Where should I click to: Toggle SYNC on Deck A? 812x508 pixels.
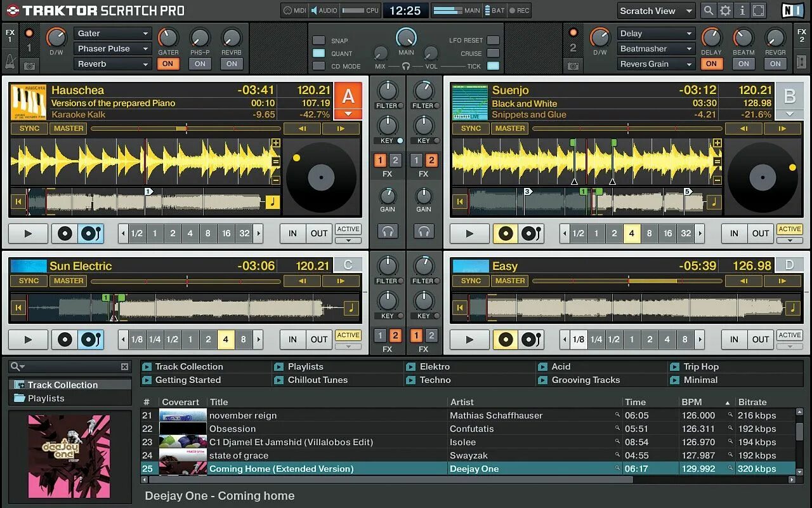pyautogui.click(x=29, y=128)
